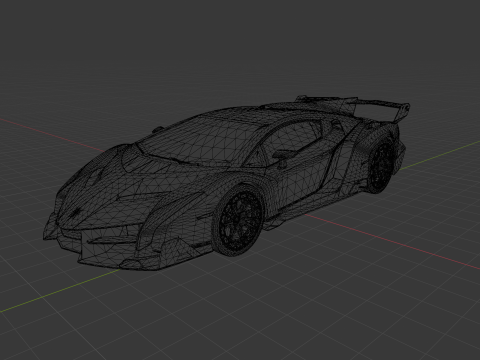Select the car's front wheel mesh
Screen dimensions: 480x360
tap(239, 221)
